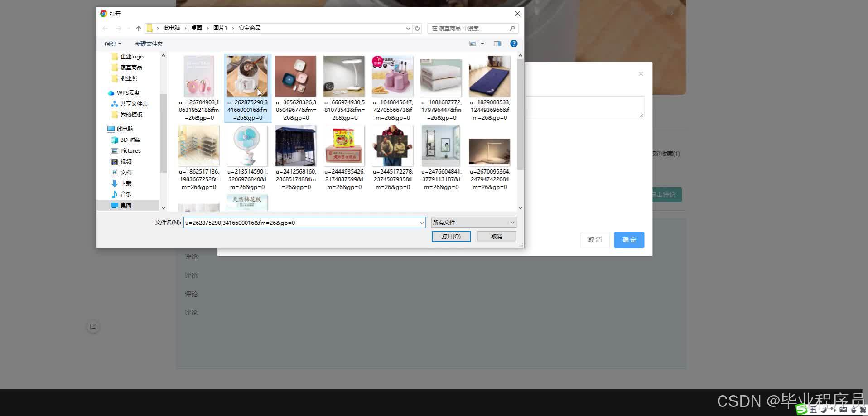This screenshot has height=416, width=868.
Task: Select thumbnail u=2476604841 mirror image
Action: click(x=441, y=145)
